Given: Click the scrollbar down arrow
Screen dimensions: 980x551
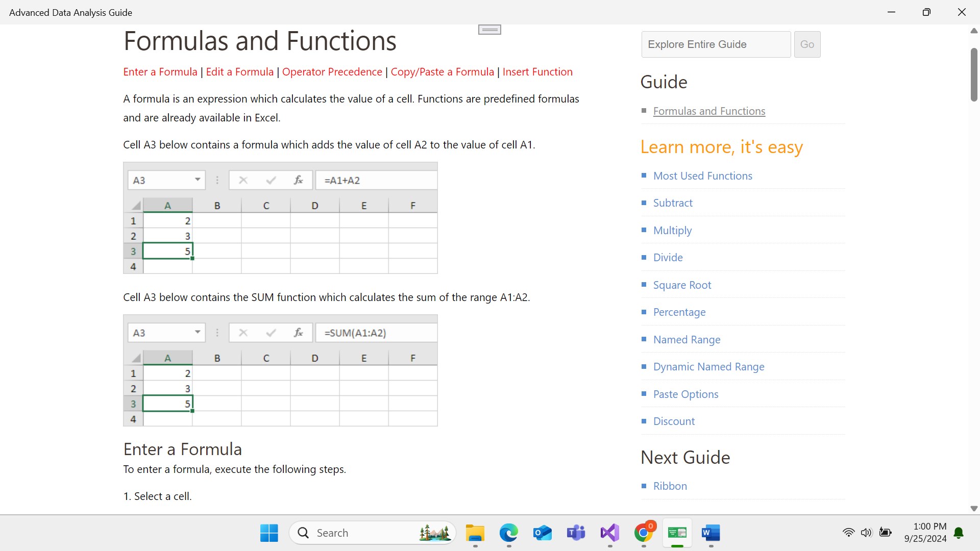Looking at the screenshot, I should coord(974,509).
